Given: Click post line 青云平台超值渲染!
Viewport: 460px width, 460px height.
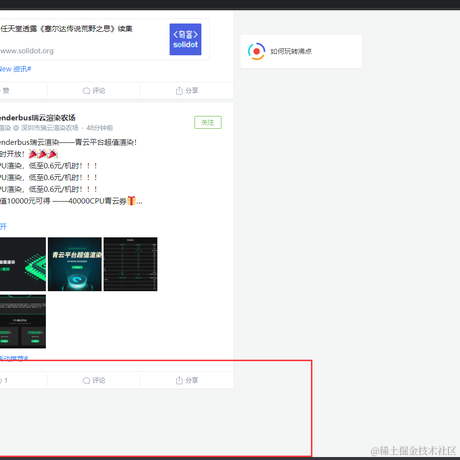Looking at the screenshot, I should (x=68, y=142).
